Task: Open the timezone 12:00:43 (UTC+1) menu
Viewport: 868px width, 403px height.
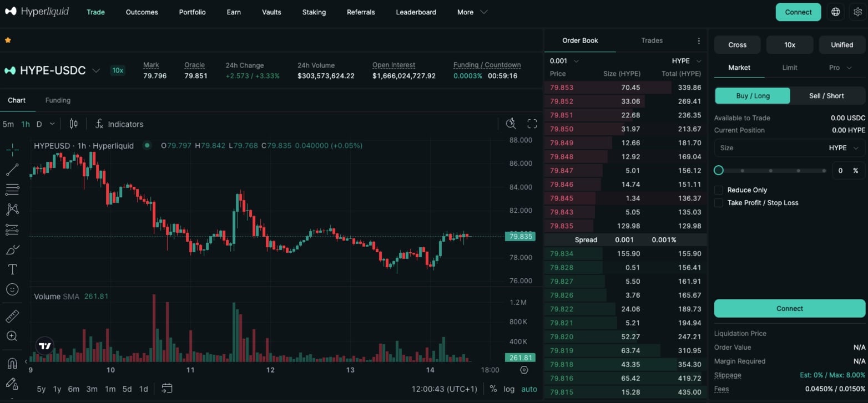Action: 445,389
